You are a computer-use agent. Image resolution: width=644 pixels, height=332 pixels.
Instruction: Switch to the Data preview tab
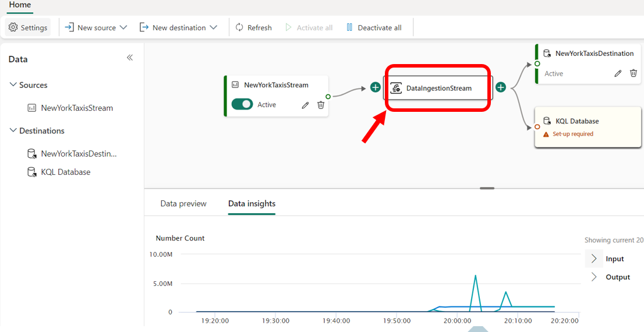point(183,203)
